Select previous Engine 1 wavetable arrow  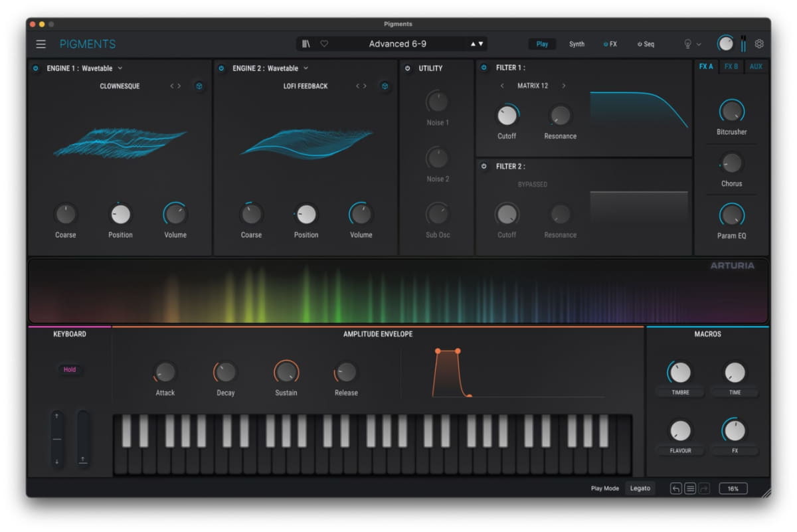(172, 86)
